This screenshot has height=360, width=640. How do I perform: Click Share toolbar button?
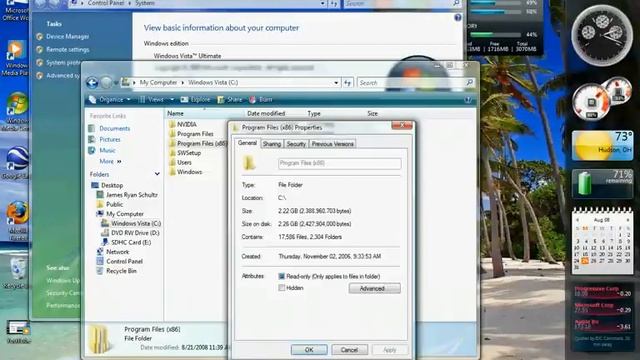(230, 100)
